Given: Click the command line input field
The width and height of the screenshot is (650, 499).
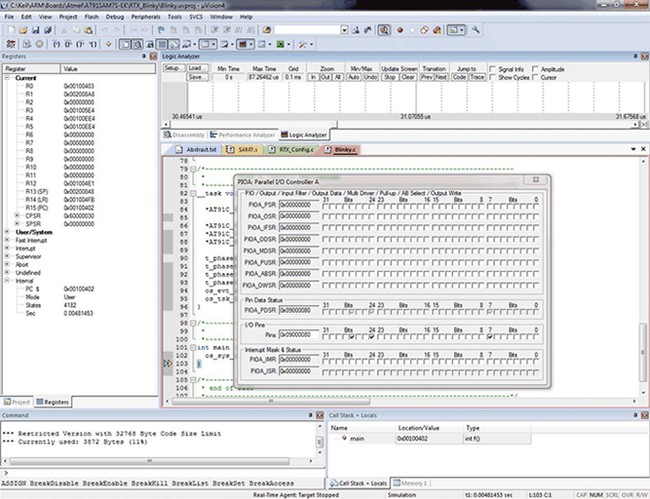Looking at the screenshot, I should [x=162, y=472].
